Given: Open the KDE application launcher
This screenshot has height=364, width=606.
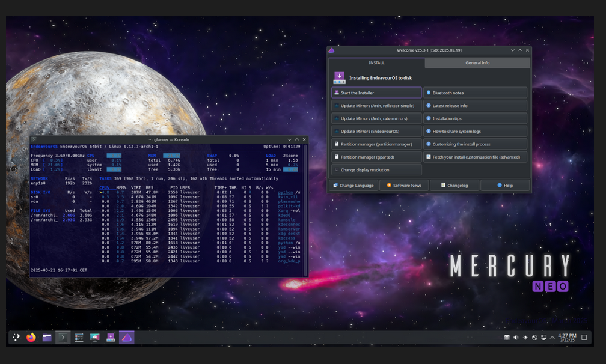Looking at the screenshot, I should tap(15, 338).
